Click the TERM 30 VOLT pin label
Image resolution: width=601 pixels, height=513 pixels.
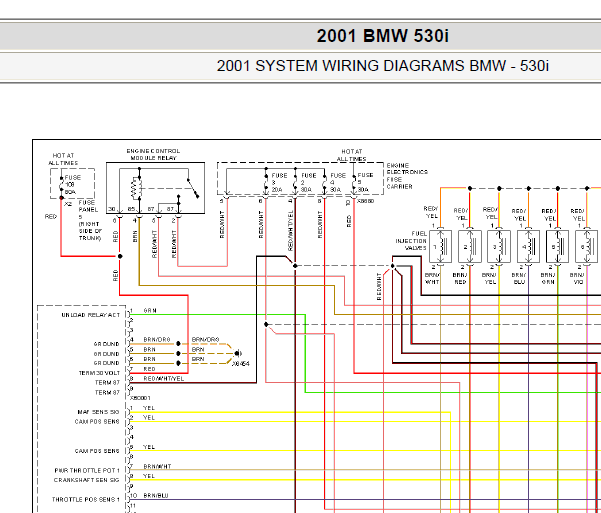(x=99, y=373)
